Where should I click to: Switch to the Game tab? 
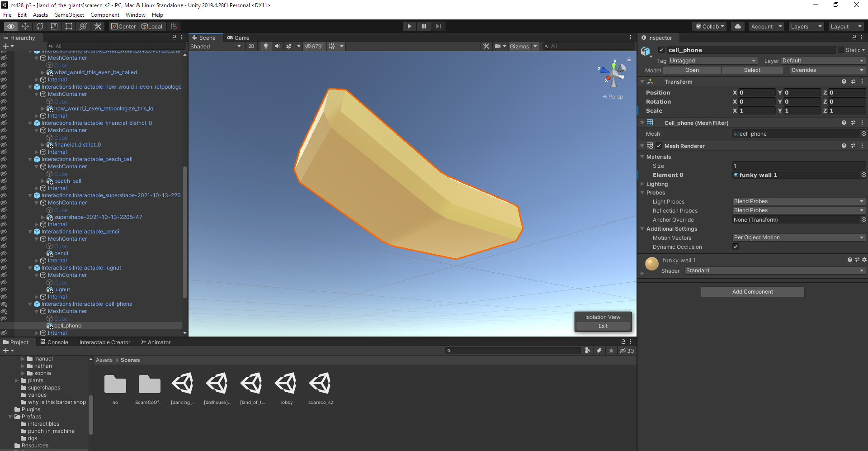click(x=238, y=38)
